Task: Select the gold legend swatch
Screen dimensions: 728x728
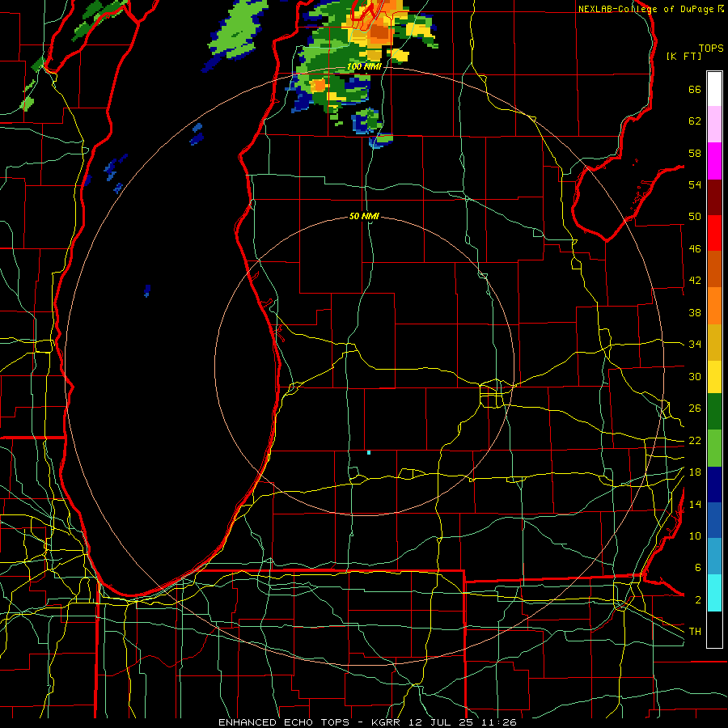Action: [714, 342]
